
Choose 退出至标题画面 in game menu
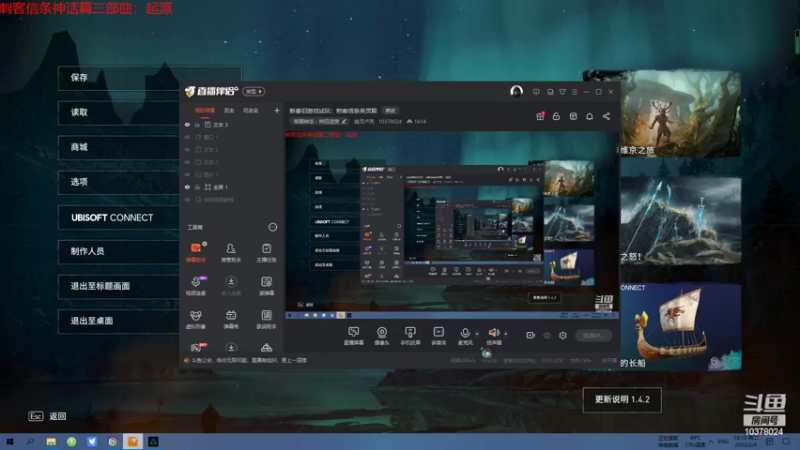click(x=118, y=286)
